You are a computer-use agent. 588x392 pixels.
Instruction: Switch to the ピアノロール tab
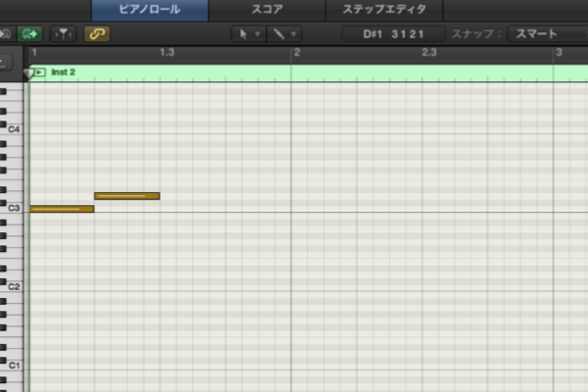(x=150, y=10)
